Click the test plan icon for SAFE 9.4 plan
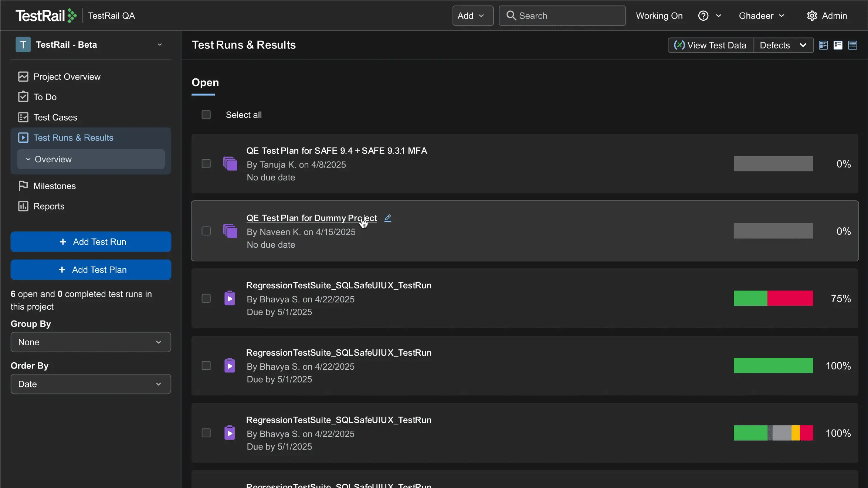The image size is (868, 488). (x=230, y=163)
